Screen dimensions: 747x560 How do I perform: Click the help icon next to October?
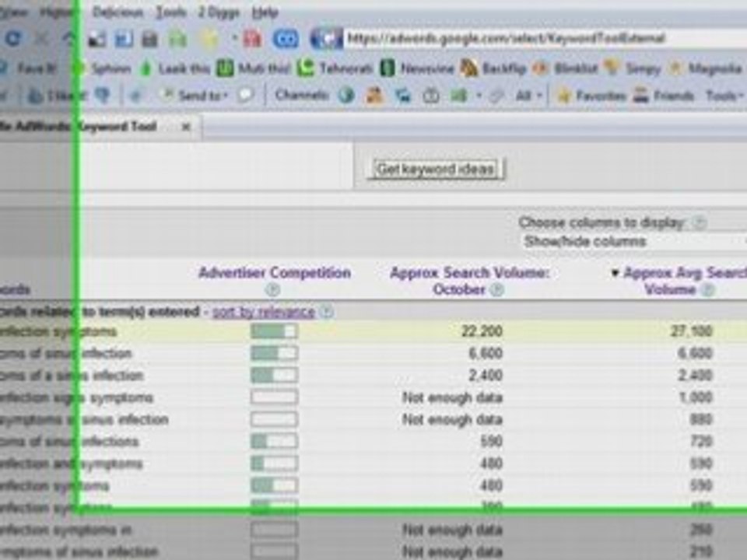tap(496, 289)
